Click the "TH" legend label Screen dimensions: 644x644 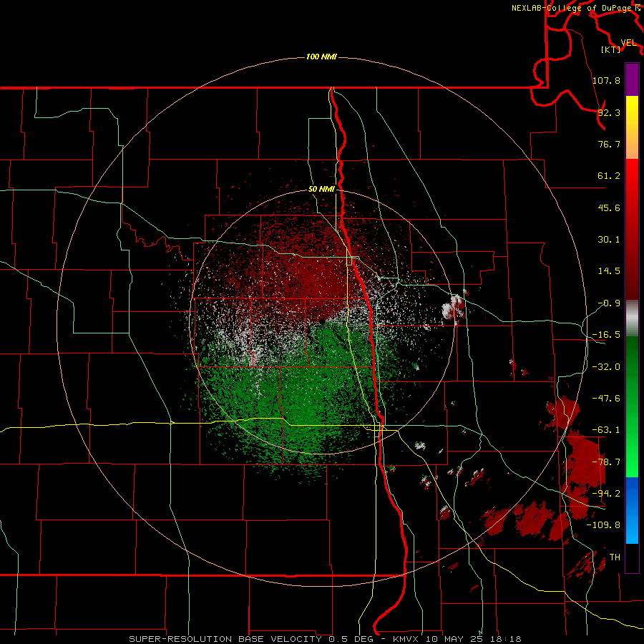(x=615, y=557)
